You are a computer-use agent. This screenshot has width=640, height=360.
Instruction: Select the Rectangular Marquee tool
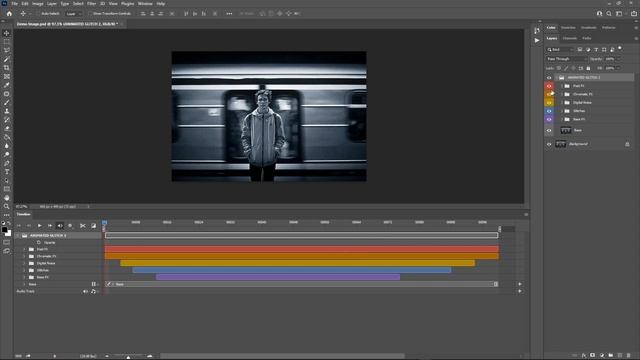point(7,42)
